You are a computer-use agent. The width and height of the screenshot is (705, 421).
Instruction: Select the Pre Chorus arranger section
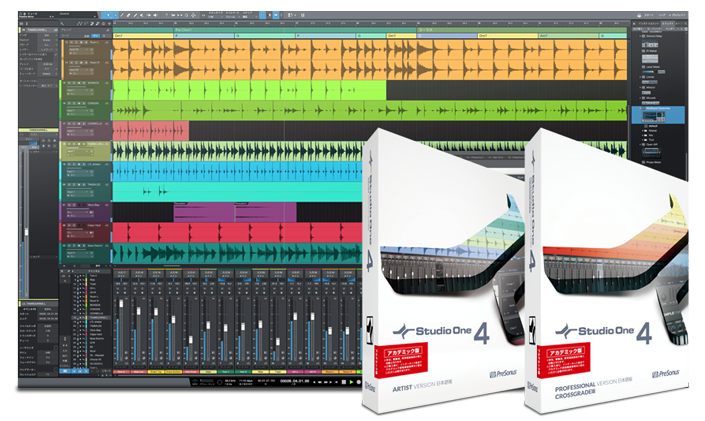coord(295,30)
